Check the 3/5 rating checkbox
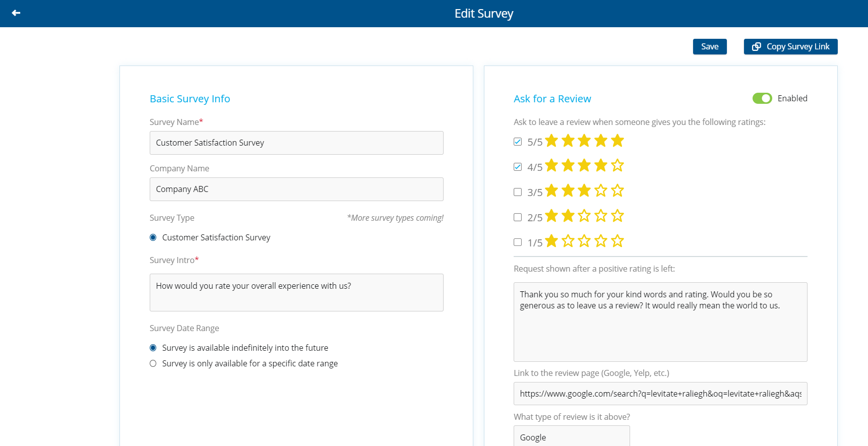This screenshot has width=868, height=446. click(518, 192)
